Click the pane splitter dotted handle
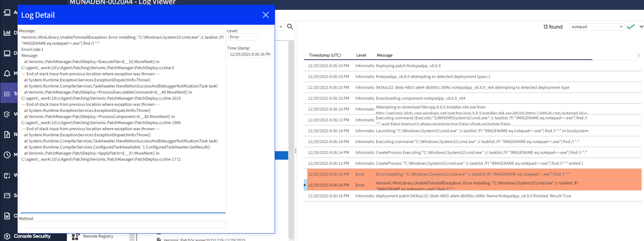Viewport: 644px width, 241px height. [296, 151]
